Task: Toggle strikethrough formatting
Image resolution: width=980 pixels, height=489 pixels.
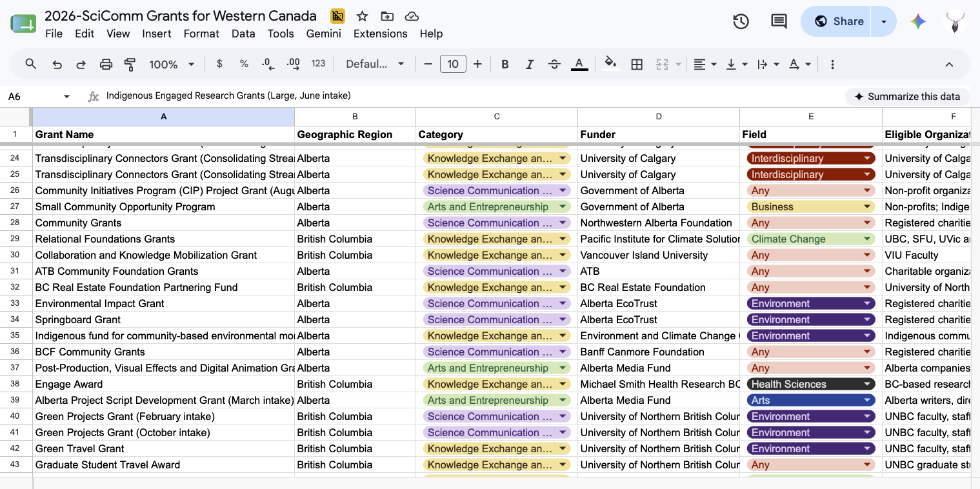Action: (554, 64)
